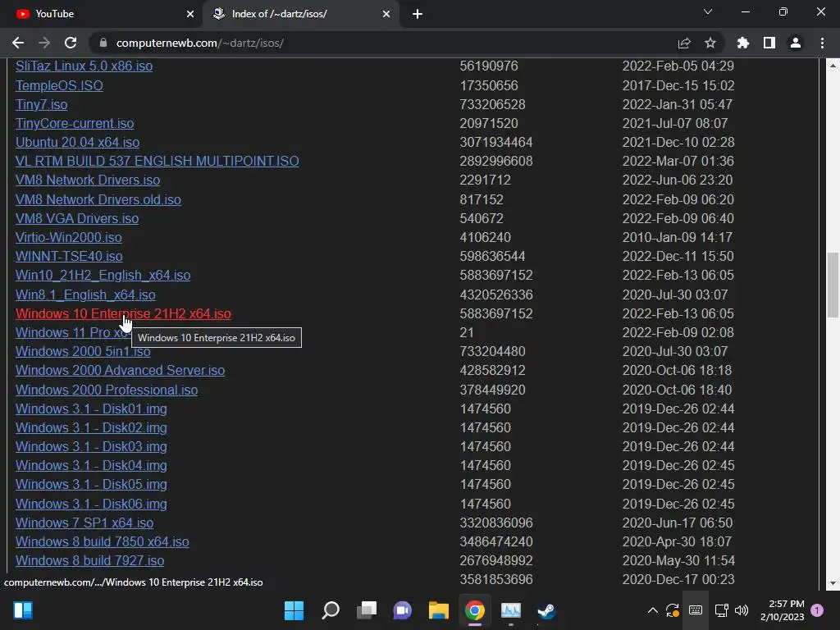The height and width of the screenshot is (630, 840).
Task: Click the padlock site info icon
Action: [103, 43]
